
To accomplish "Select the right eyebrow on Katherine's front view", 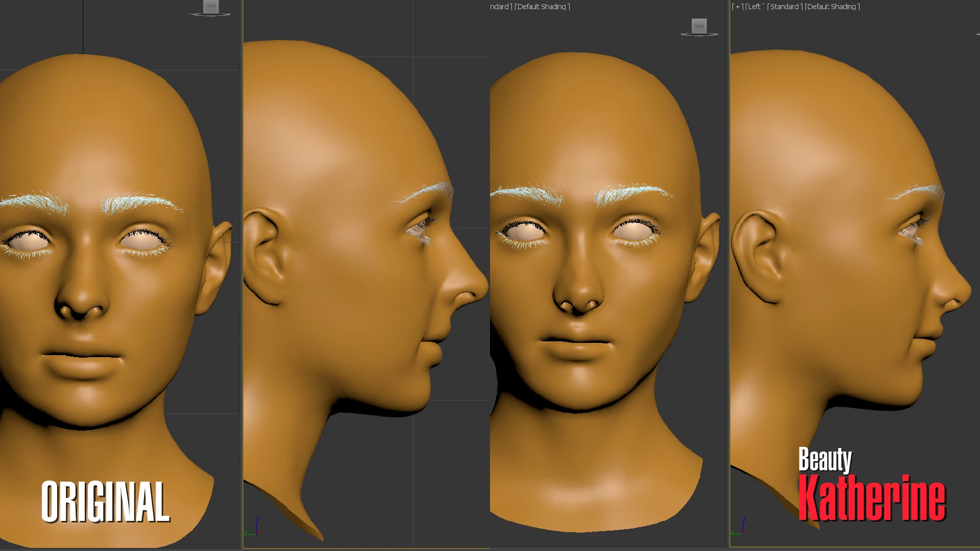I will tap(633, 195).
